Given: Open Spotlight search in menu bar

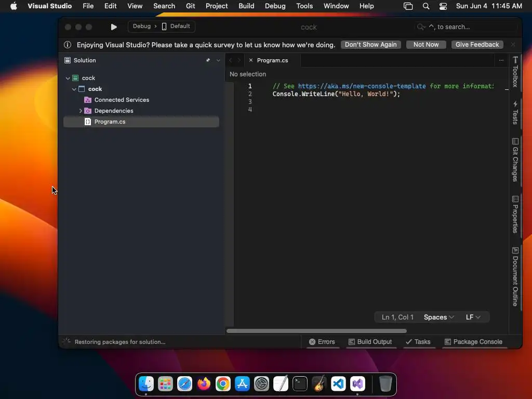Looking at the screenshot, I should (426, 6).
